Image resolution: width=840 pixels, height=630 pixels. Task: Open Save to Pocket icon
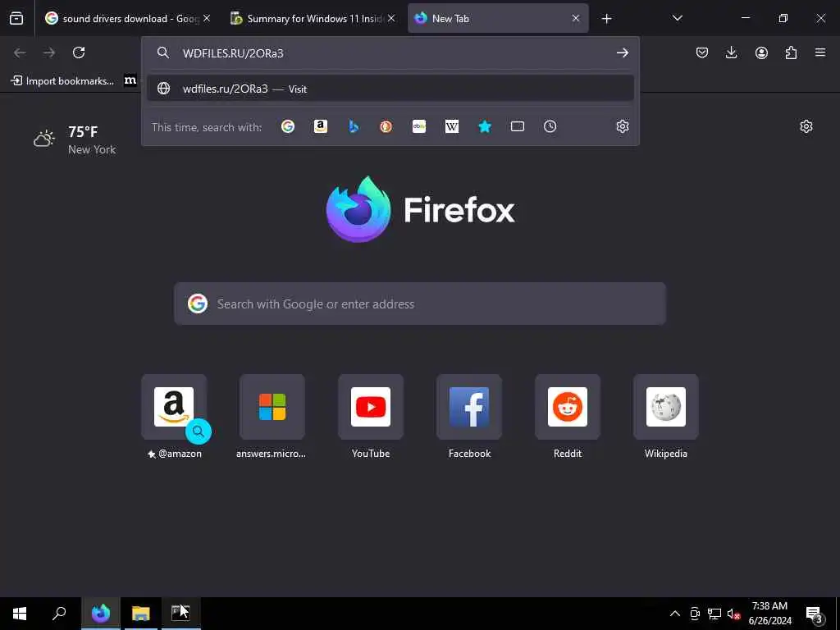click(x=702, y=52)
